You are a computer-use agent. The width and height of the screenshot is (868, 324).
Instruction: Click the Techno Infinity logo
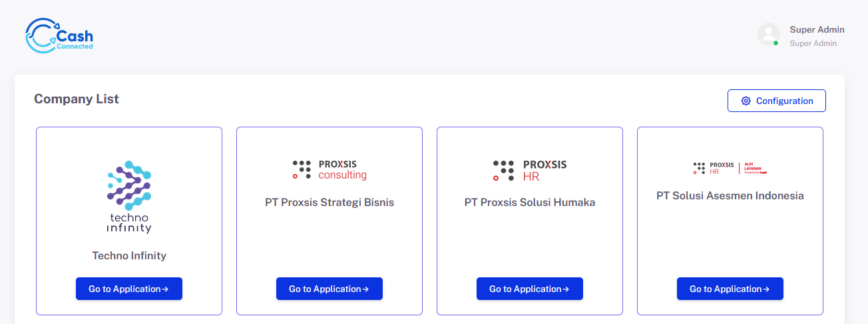coord(129,197)
